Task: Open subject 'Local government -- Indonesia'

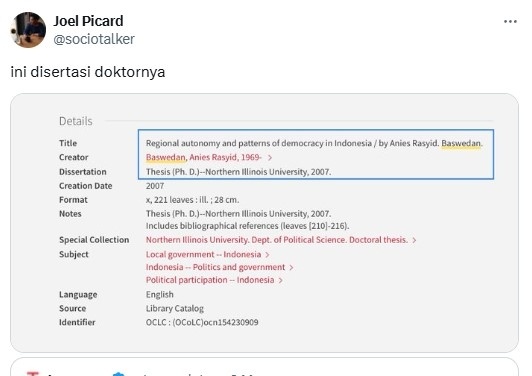Action: point(204,255)
